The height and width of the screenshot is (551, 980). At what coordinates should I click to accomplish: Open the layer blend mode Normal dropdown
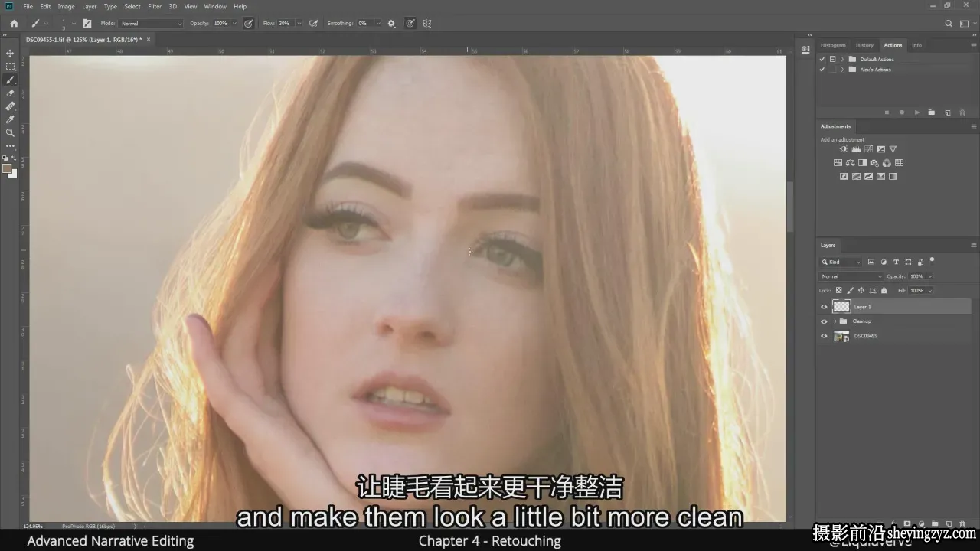tap(851, 276)
